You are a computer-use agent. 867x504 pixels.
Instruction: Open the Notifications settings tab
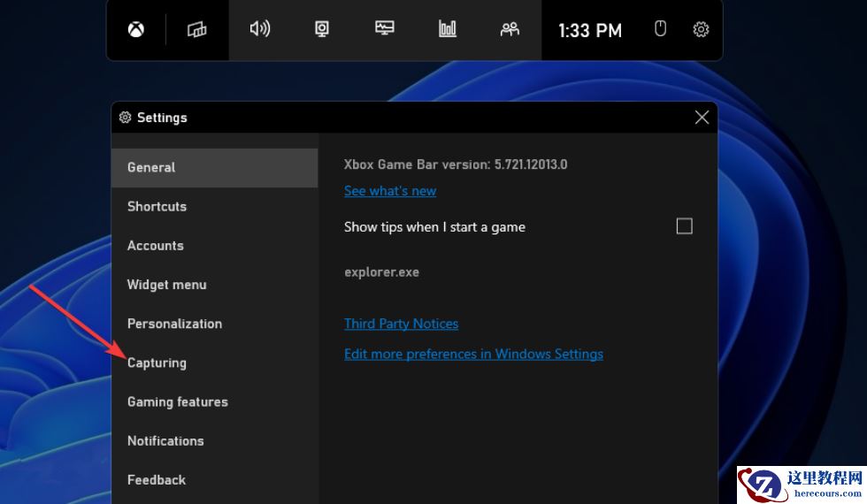click(x=214, y=441)
